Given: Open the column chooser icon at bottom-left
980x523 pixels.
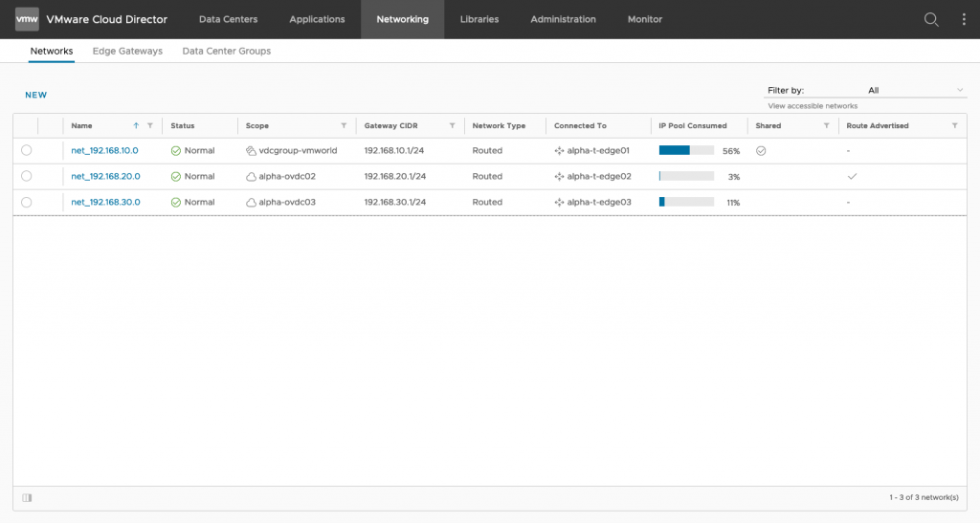Looking at the screenshot, I should click(x=27, y=497).
